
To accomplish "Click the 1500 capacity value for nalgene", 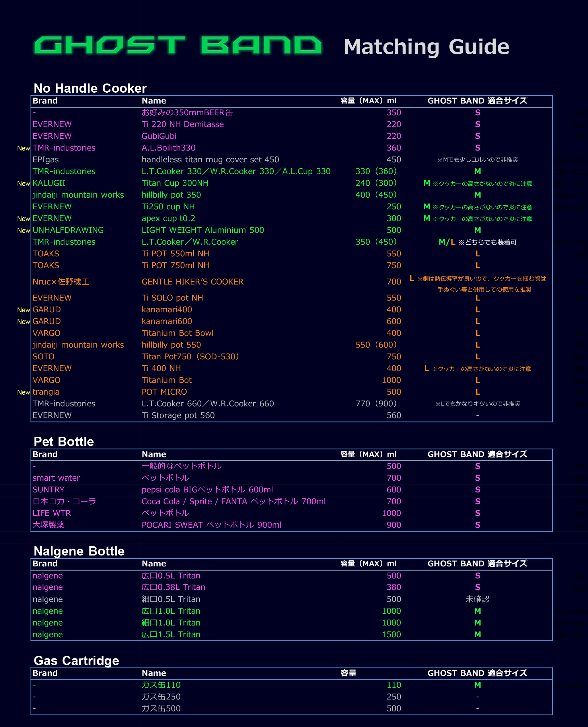I will tap(391, 634).
